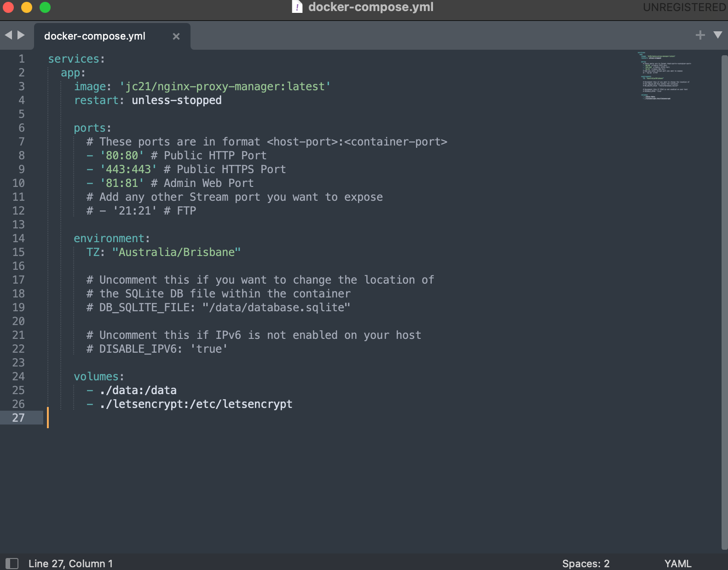
Task: Click line number 20 in the gutter
Action: (x=18, y=321)
